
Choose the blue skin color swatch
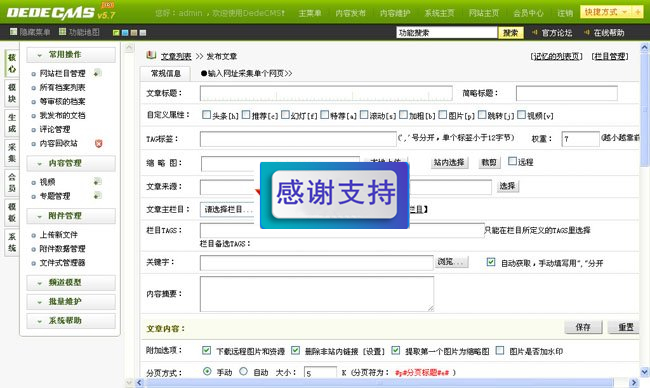click(125, 33)
